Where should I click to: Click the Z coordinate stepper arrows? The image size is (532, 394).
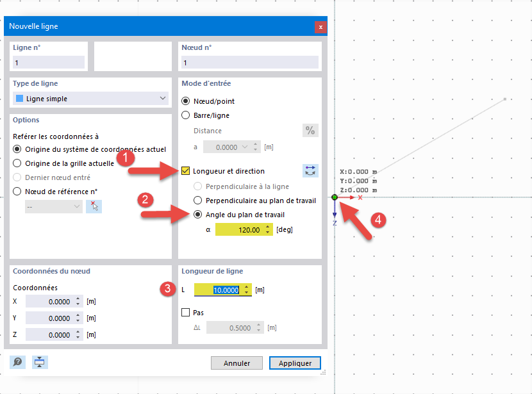coord(78,334)
